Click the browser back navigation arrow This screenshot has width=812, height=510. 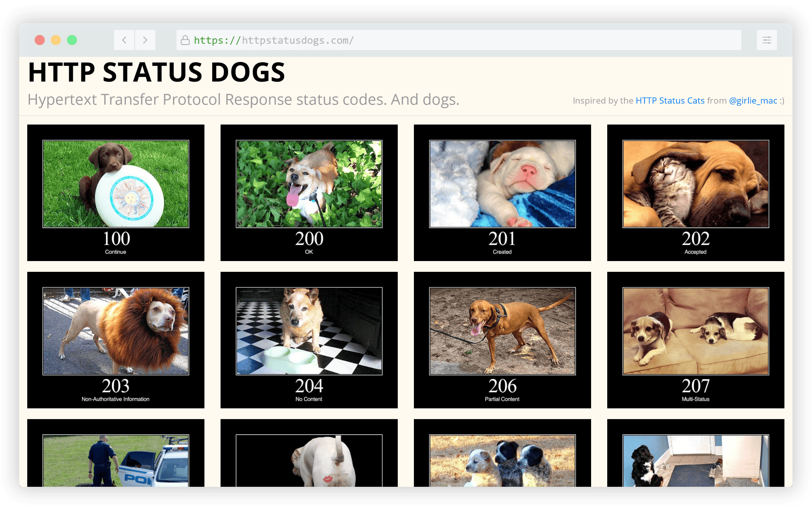tap(124, 40)
